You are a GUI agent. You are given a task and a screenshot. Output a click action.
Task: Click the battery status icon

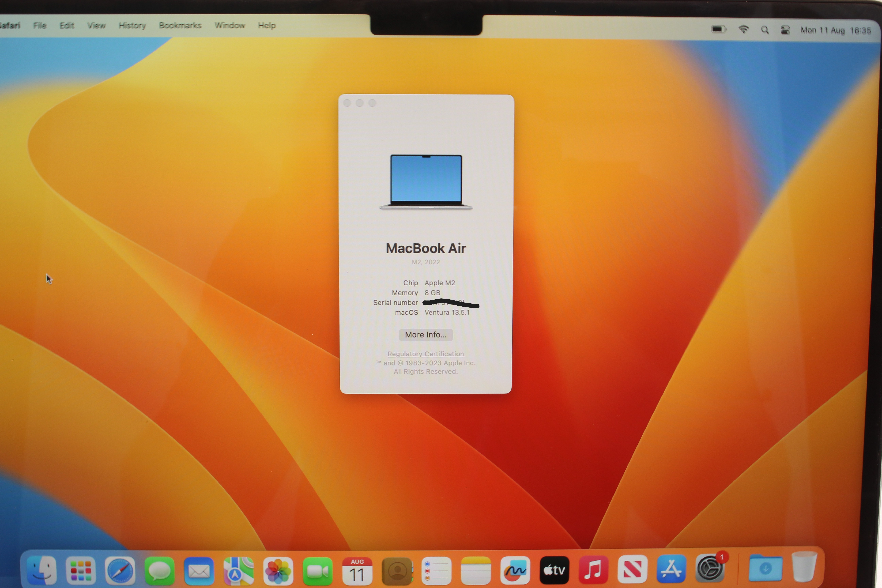pos(719,29)
